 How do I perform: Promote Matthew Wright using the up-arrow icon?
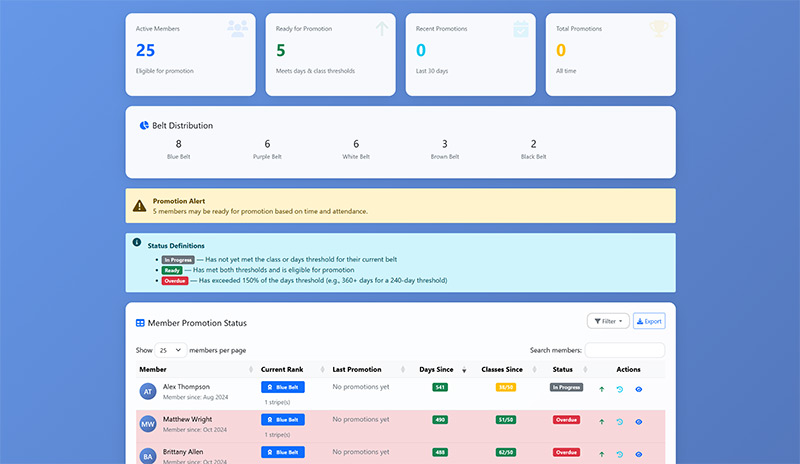tap(601, 422)
